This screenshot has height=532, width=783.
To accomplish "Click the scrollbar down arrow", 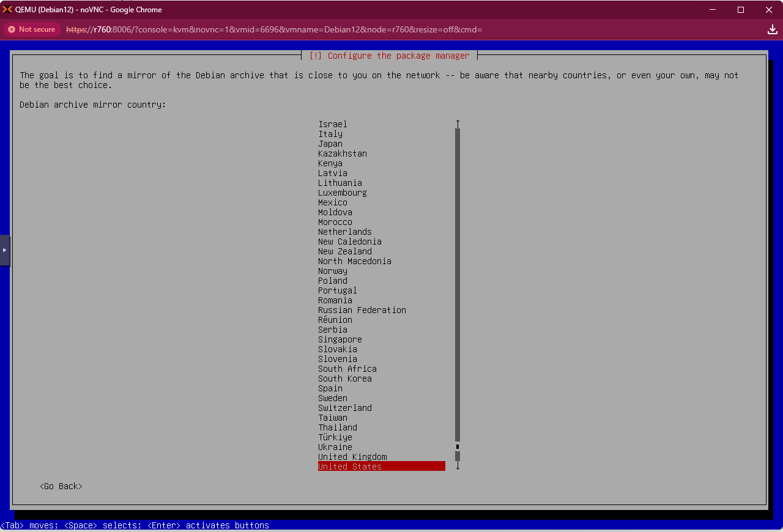I will [457, 465].
